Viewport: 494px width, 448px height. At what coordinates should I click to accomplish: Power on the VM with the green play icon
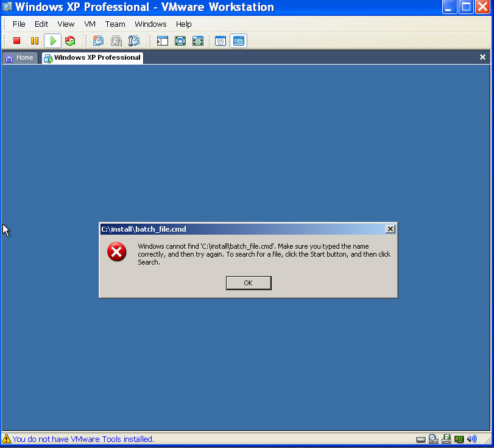(52, 41)
